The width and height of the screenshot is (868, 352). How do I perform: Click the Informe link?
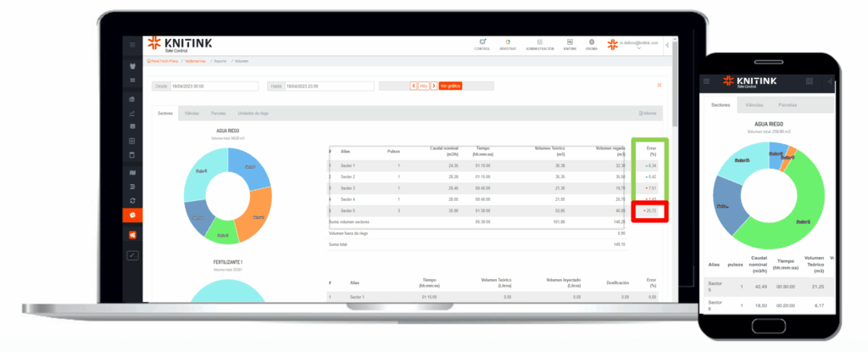(648, 113)
